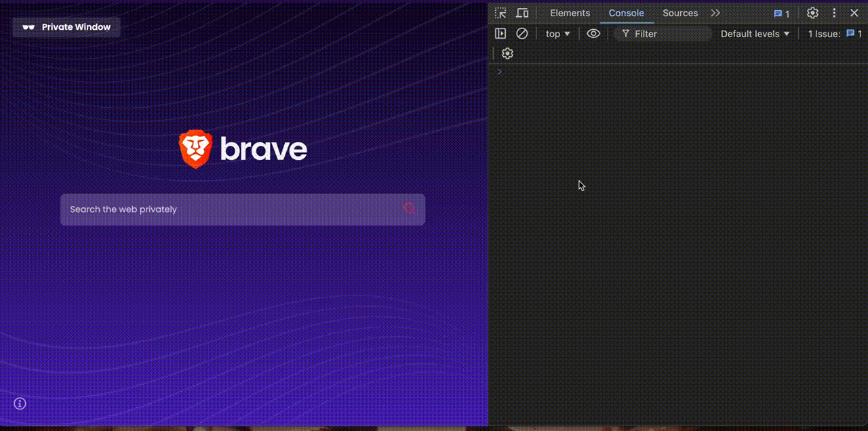Open DevTools settings gear in top bar
The height and width of the screenshot is (431, 868).
tap(812, 13)
